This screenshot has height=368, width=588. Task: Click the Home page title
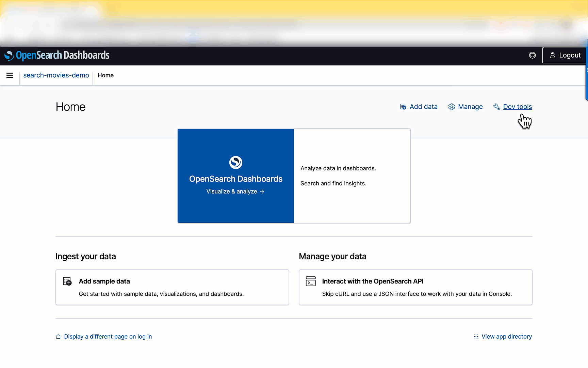coord(71,107)
